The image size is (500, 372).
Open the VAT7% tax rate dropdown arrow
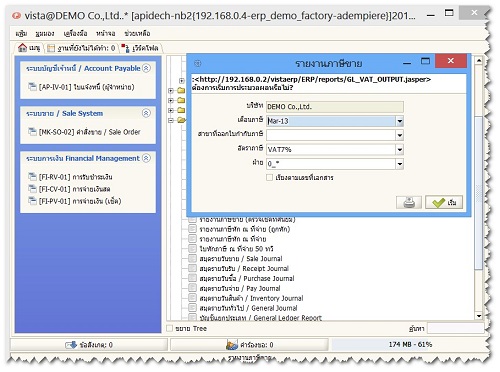[400, 150]
